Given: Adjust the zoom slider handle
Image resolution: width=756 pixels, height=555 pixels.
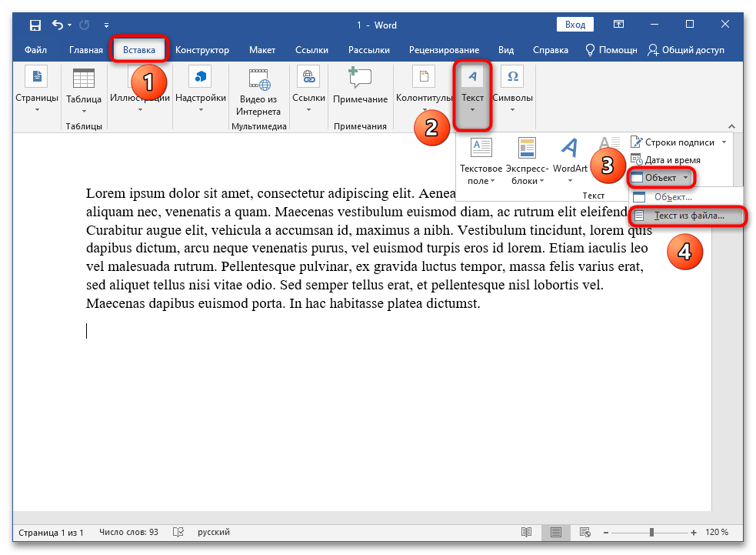Looking at the screenshot, I should [651, 533].
